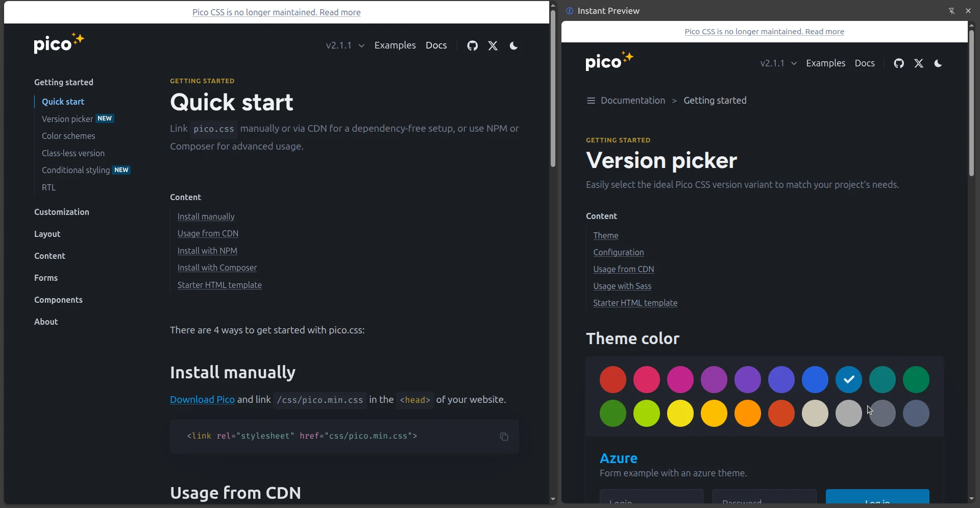Click pin icon in Instant Preview title bar

(951, 11)
